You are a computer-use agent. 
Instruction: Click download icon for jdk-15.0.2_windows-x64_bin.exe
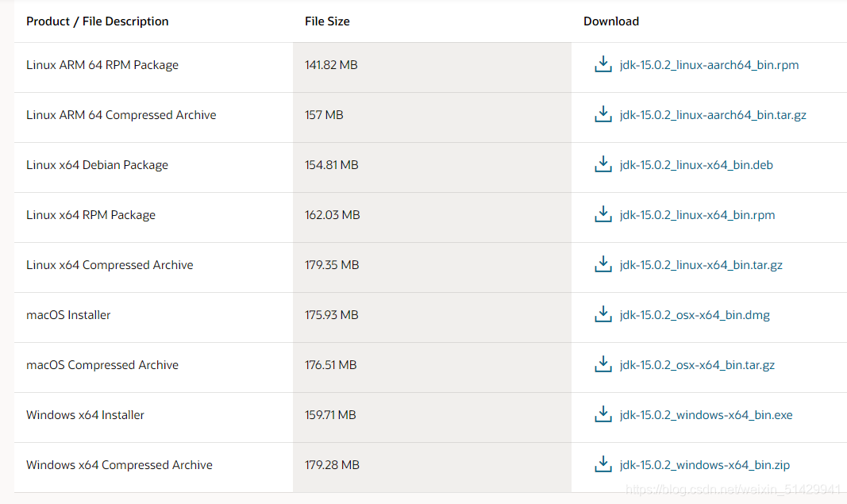[603, 414]
